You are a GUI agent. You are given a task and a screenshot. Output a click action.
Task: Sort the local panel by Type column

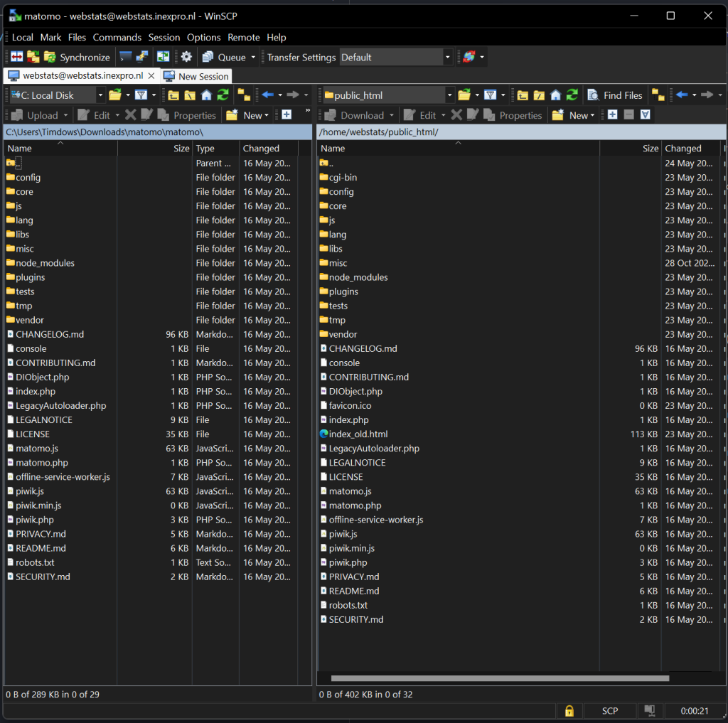[215, 148]
